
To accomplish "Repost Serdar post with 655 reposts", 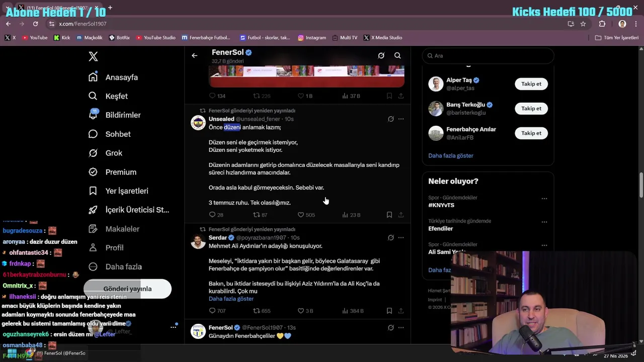I will pyautogui.click(x=262, y=311).
